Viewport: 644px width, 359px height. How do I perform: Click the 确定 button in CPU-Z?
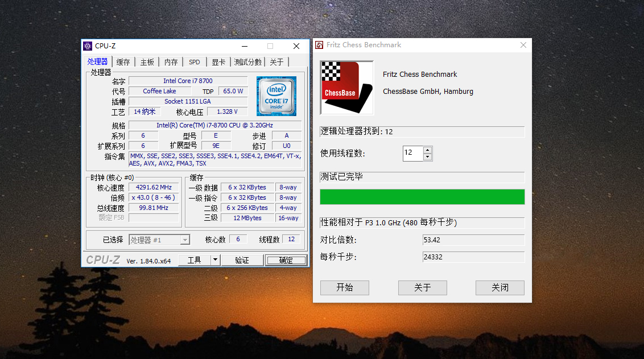[286, 260]
